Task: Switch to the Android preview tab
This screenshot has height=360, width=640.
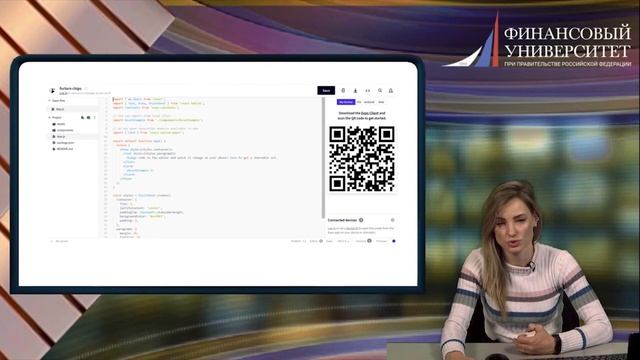Action: pos(369,102)
